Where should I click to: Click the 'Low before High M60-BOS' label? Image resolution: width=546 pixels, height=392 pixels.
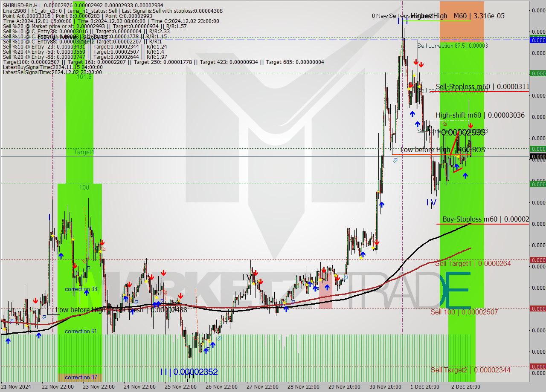[x=442, y=150]
